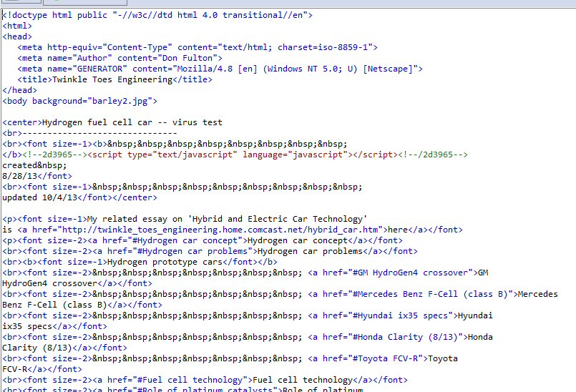Click the Twinkle Toes Engineering title text

pos(112,79)
